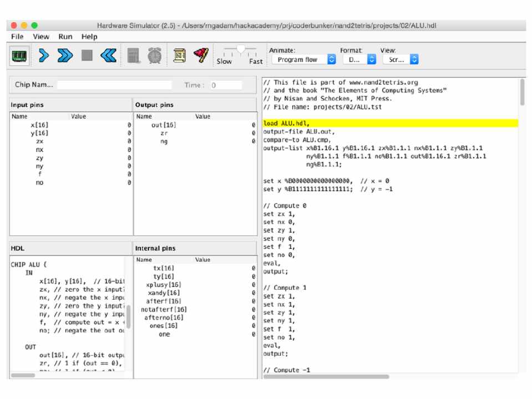This screenshot has height=399, width=532.
Task: Click the Load Script scroll icon
Action: point(179,55)
